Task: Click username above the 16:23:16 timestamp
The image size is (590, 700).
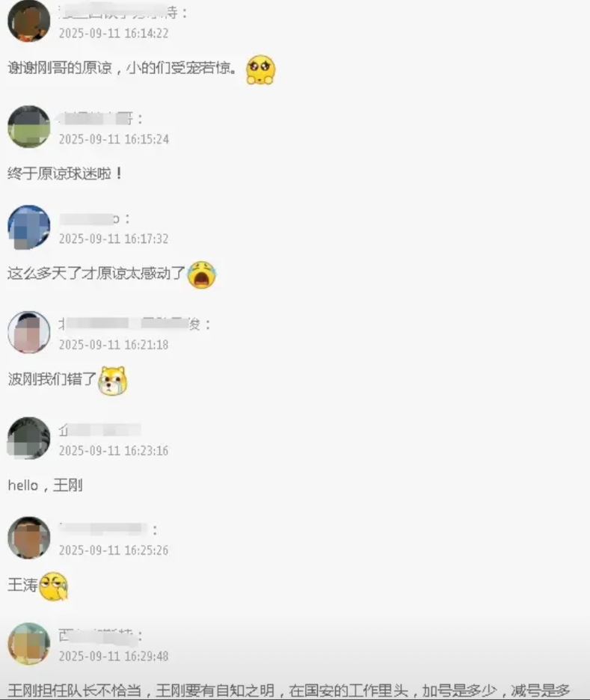Action: pyautogui.click(x=100, y=430)
